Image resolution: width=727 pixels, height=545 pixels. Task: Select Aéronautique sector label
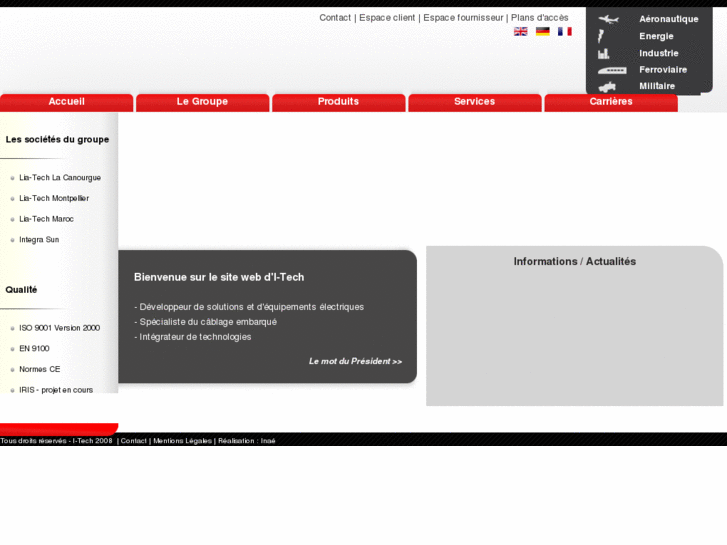669,19
